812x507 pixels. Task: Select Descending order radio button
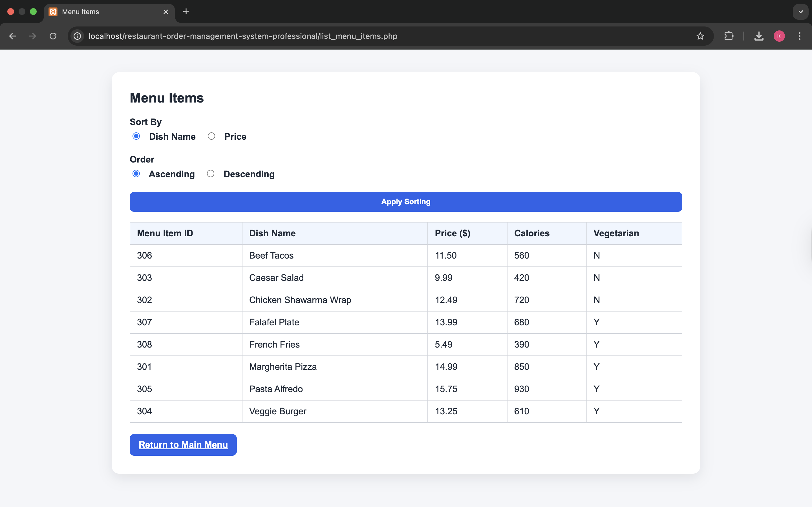(211, 174)
